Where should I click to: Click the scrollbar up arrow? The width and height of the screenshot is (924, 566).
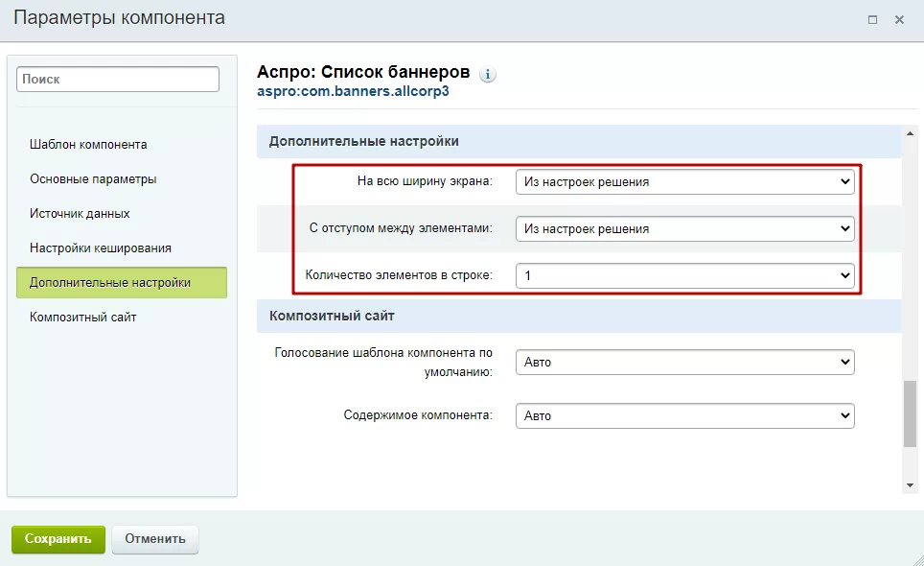910,133
